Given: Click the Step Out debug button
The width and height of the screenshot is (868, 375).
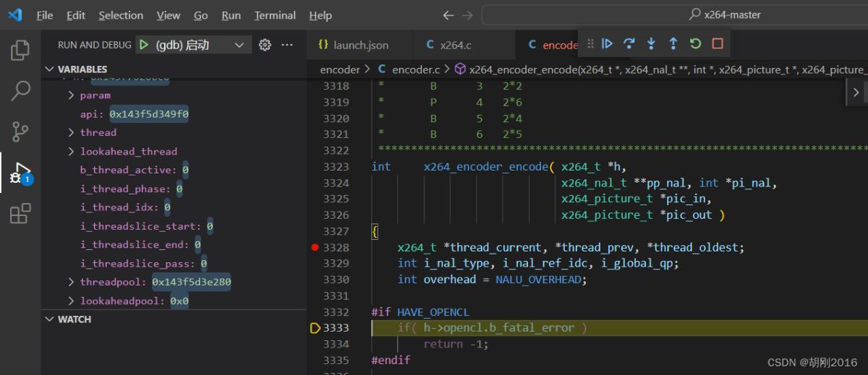Looking at the screenshot, I should click(x=673, y=44).
